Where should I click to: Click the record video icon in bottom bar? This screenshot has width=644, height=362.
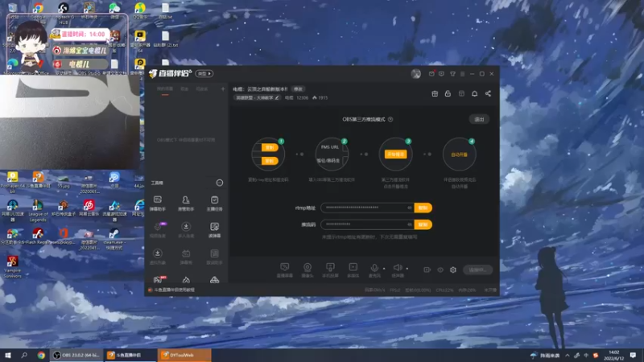[427, 269]
